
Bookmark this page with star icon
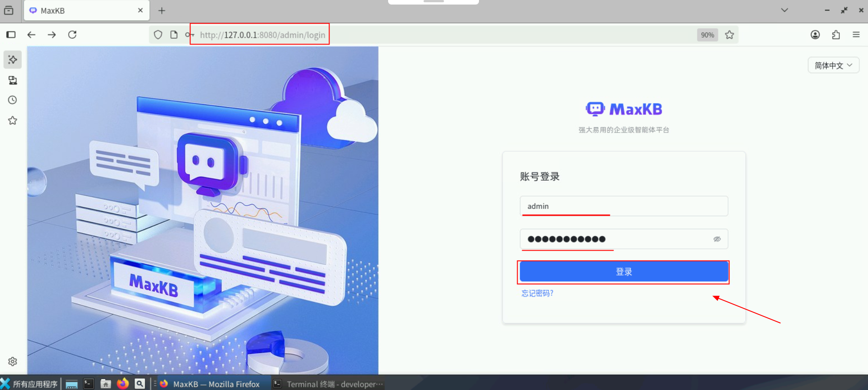point(729,35)
